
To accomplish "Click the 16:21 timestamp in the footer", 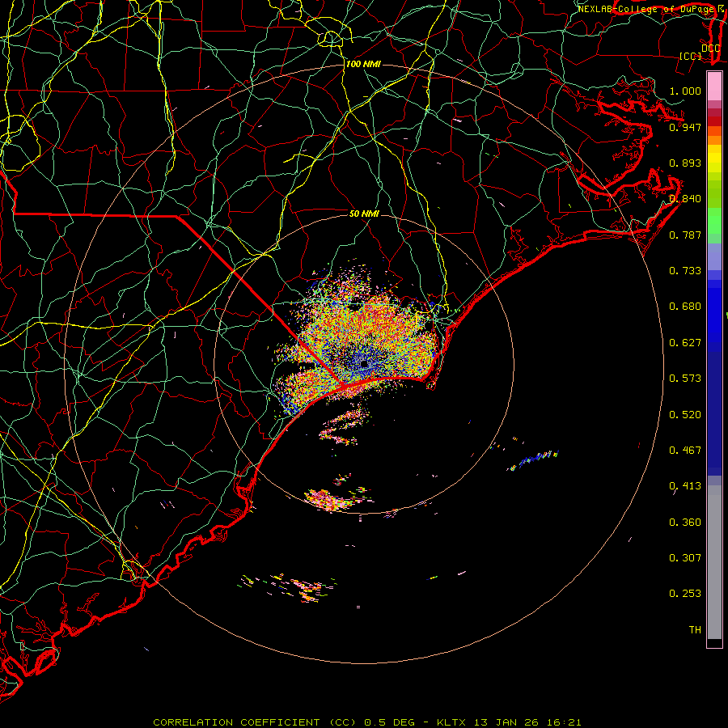I will pyautogui.click(x=563, y=722).
